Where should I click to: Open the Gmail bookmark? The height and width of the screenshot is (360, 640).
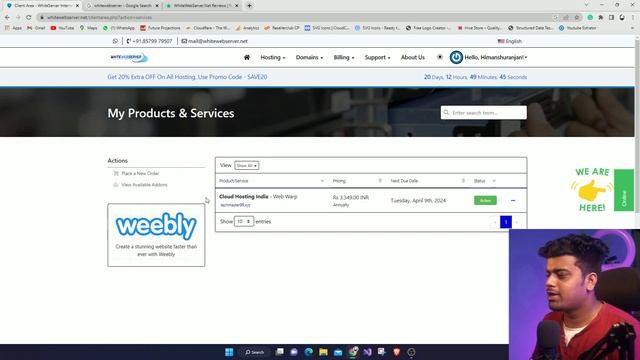click(36, 28)
